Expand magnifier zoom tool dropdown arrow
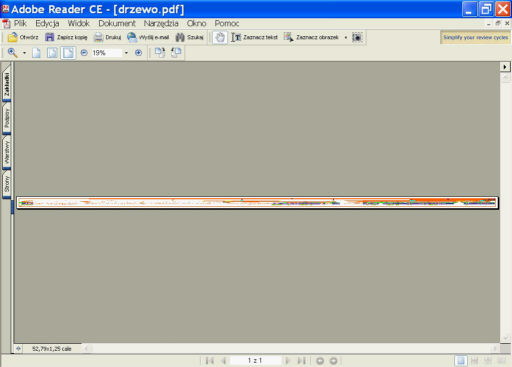 tap(24, 53)
